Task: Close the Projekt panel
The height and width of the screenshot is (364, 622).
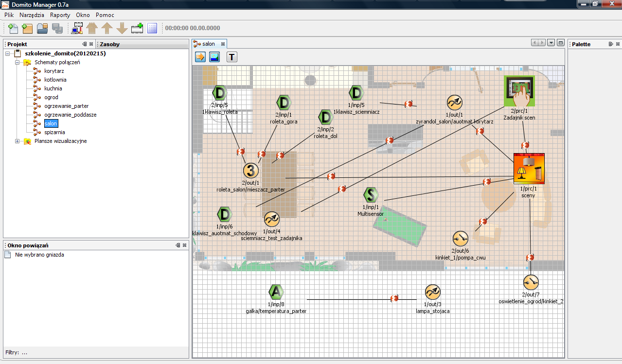Action: (91, 44)
